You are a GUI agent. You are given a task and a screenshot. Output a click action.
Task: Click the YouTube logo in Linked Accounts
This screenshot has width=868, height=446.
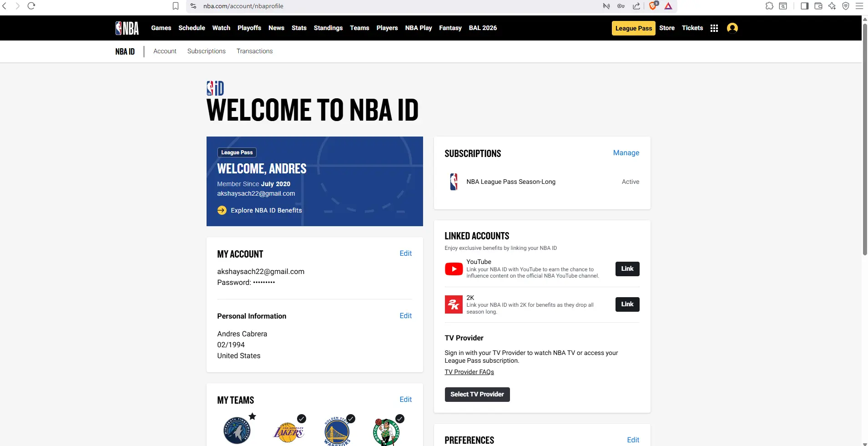454,269
